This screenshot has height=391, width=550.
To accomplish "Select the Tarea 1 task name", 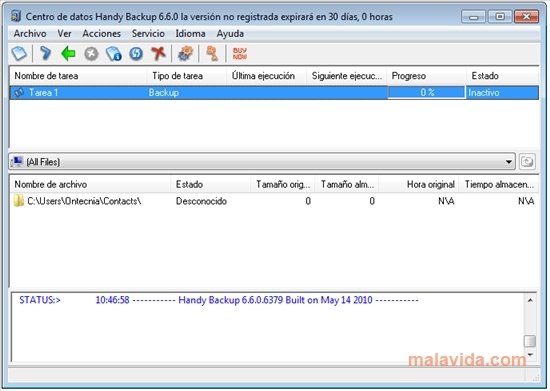I will [x=43, y=93].
